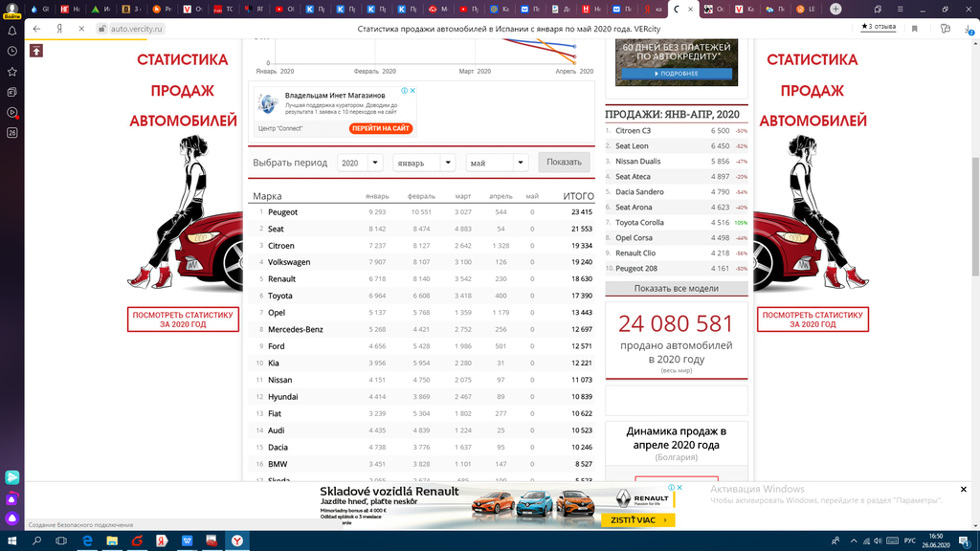Open '3 отзыва' reviews link in address bar

[x=879, y=27]
